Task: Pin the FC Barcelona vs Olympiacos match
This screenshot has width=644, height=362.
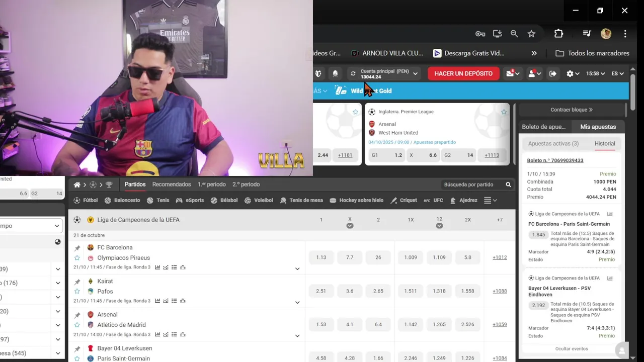Action: click(x=77, y=248)
